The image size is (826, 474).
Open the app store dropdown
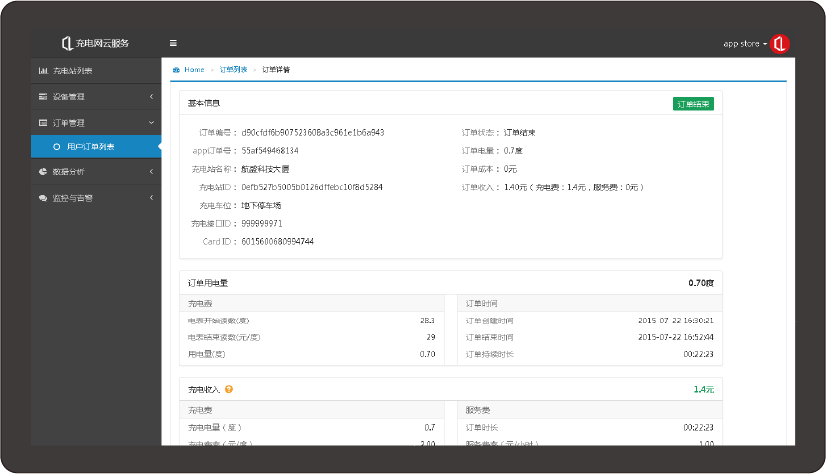pyautogui.click(x=745, y=44)
